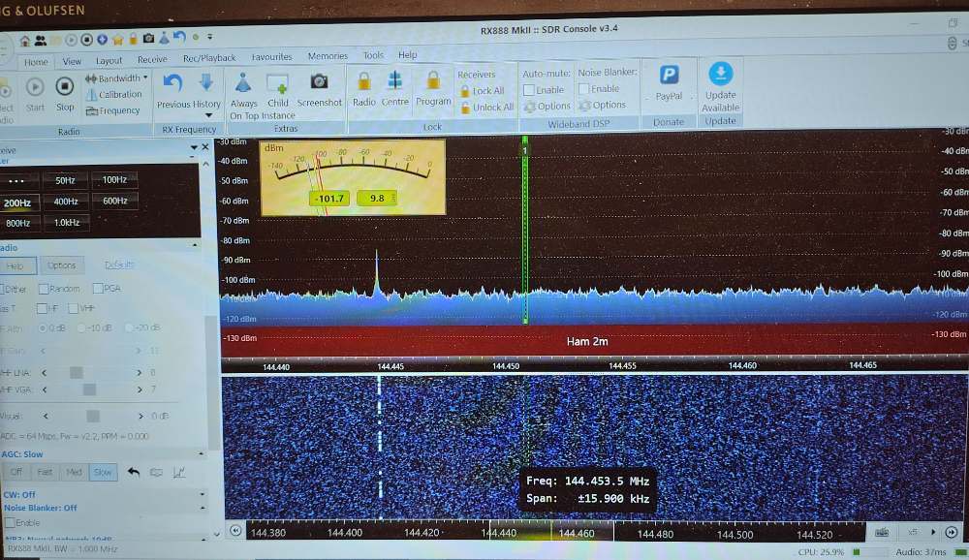Screen dimensions: 969x560
Task: Click the Update Available download icon
Action: click(x=720, y=75)
